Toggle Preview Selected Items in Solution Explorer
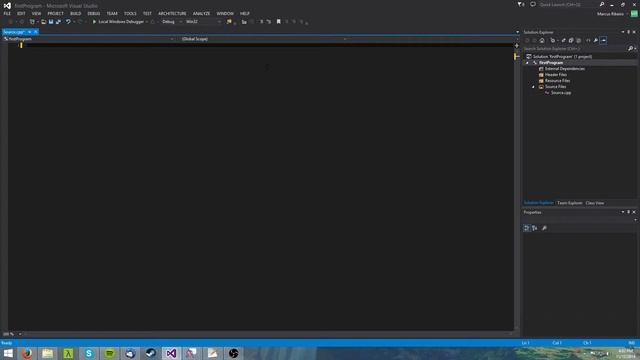The height and width of the screenshot is (360, 640). point(603,40)
